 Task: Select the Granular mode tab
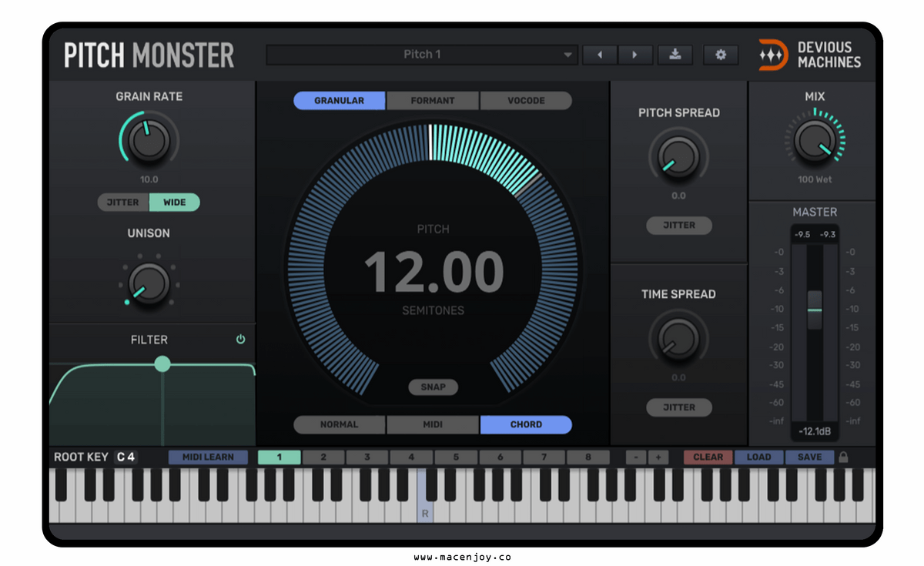click(340, 100)
